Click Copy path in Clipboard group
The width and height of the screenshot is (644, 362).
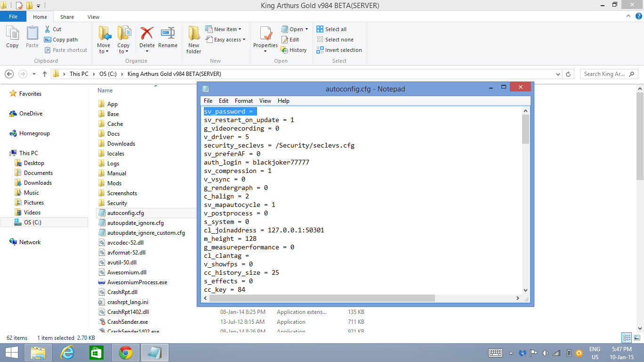click(x=61, y=40)
